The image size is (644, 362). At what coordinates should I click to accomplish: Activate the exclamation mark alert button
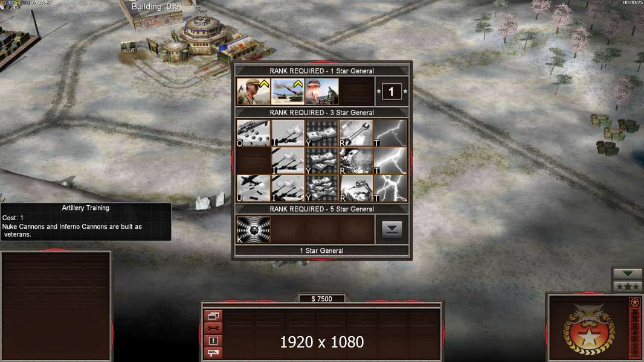click(213, 340)
